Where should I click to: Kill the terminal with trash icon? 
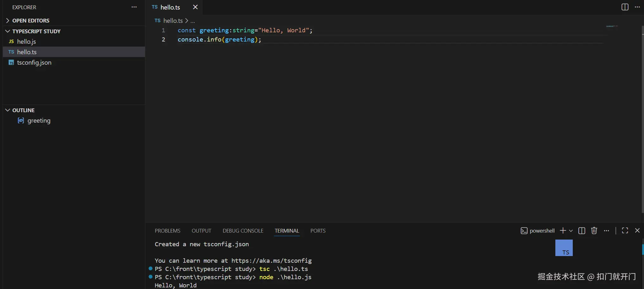point(594,230)
